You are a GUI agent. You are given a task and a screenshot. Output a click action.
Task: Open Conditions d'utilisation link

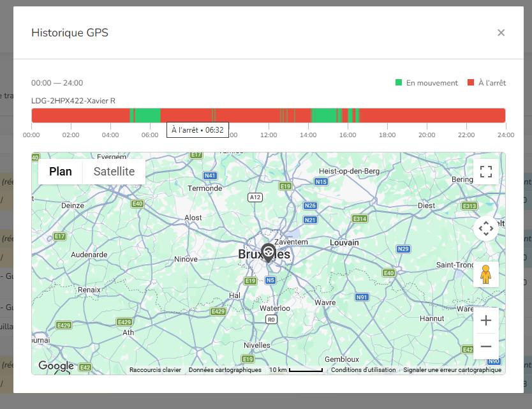coord(364,369)
